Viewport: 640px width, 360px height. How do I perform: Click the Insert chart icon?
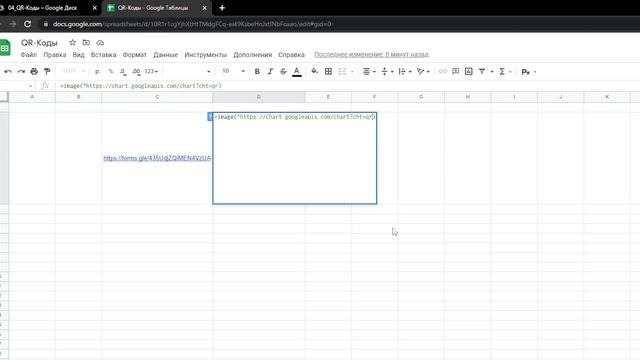tap(469, 71)
